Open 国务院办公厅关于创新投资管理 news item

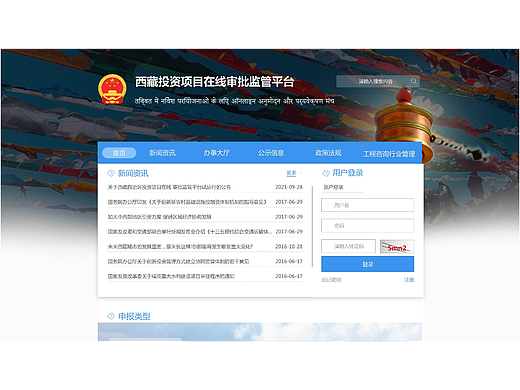[x=178, y=261]
